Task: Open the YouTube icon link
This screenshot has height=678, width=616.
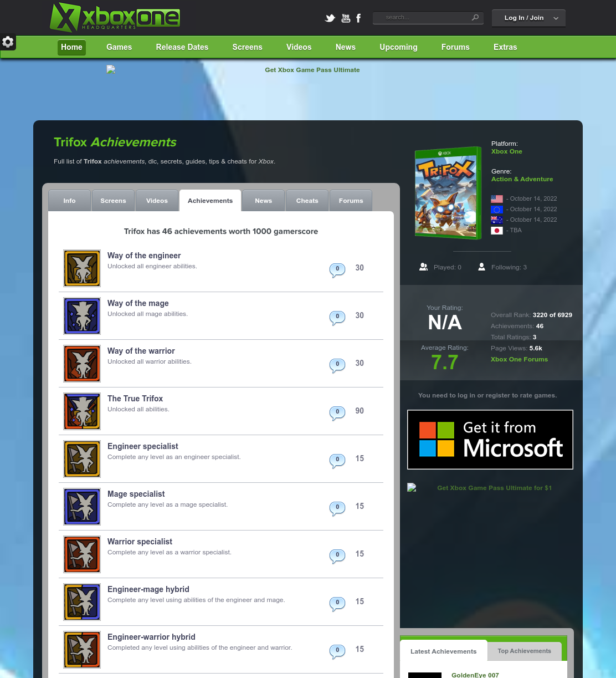Action: 346,18
